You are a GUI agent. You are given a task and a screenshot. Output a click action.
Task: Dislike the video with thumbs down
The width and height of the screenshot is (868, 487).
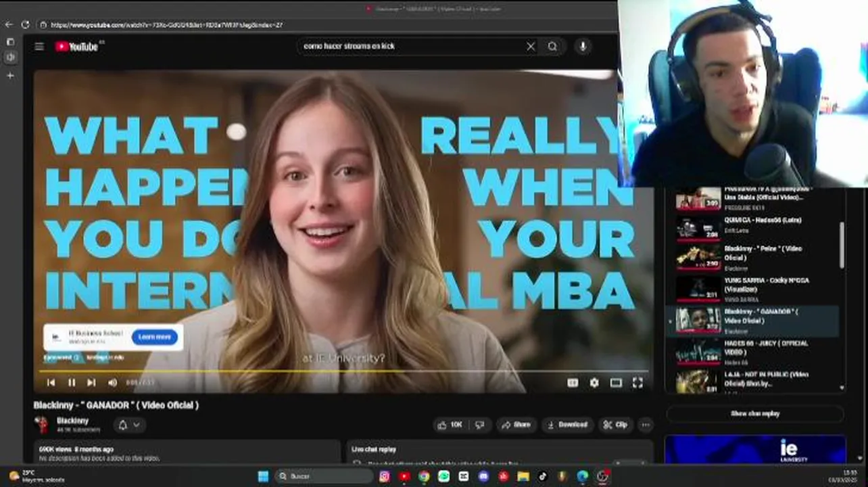pos(479,425)
